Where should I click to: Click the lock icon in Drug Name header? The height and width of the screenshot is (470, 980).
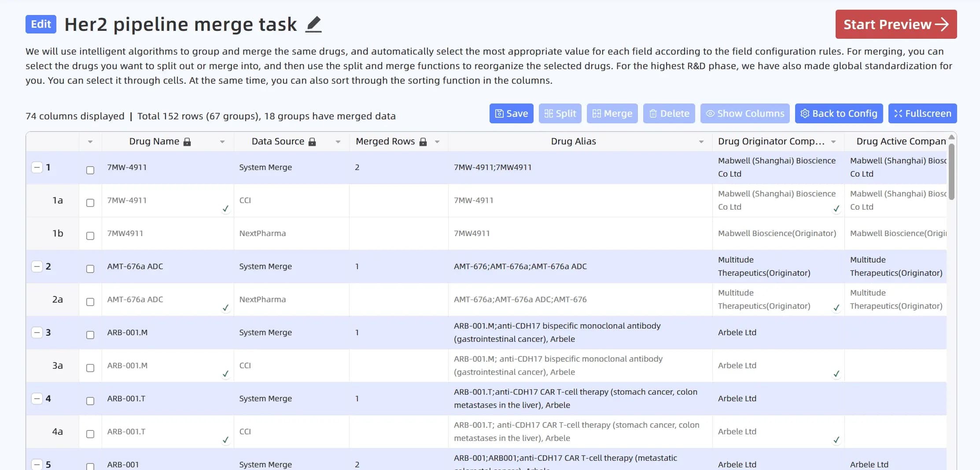tap(187, 142)
